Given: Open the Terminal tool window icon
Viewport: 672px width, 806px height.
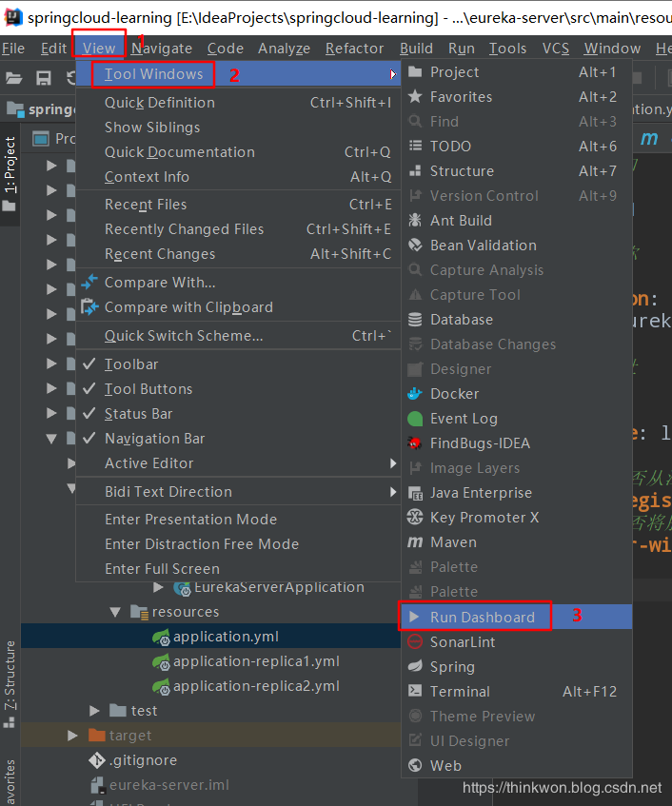Looking at the screenshot, I should click(414, 692).
